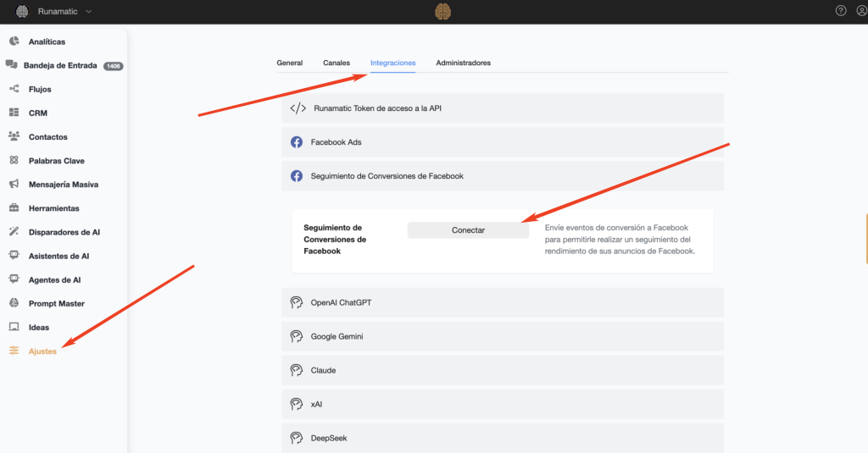Image resolution: width=868 pixels, height=453 pixels.
Task: Click the help question mark icon
Action: pyautogui.click(x=840, y=10)
